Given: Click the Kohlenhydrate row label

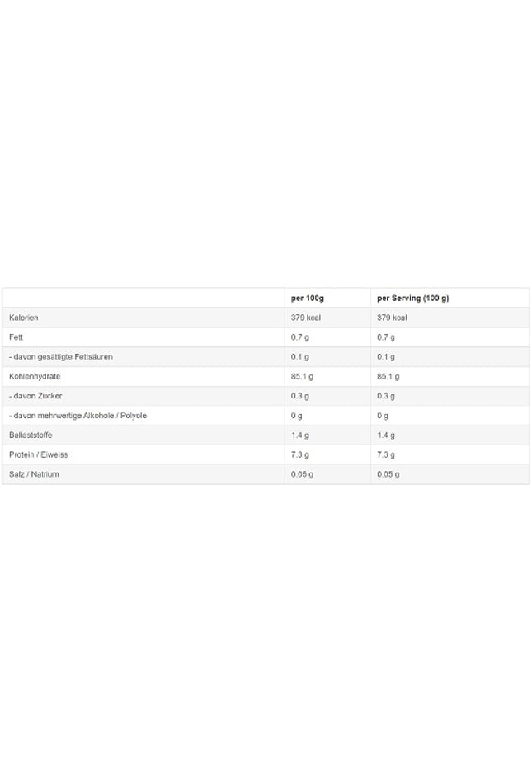Looking at the screenshot, I should coord(35,376).
